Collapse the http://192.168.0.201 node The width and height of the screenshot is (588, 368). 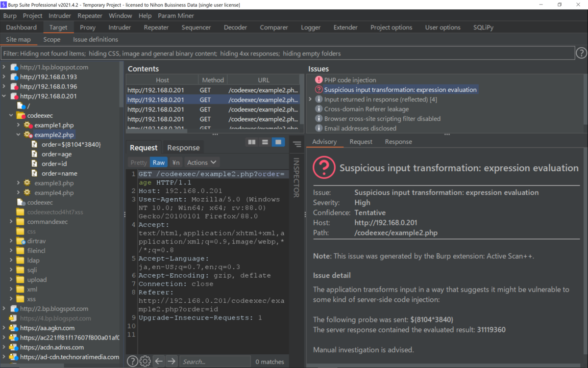pyautogui.click(x=4, y=96)
